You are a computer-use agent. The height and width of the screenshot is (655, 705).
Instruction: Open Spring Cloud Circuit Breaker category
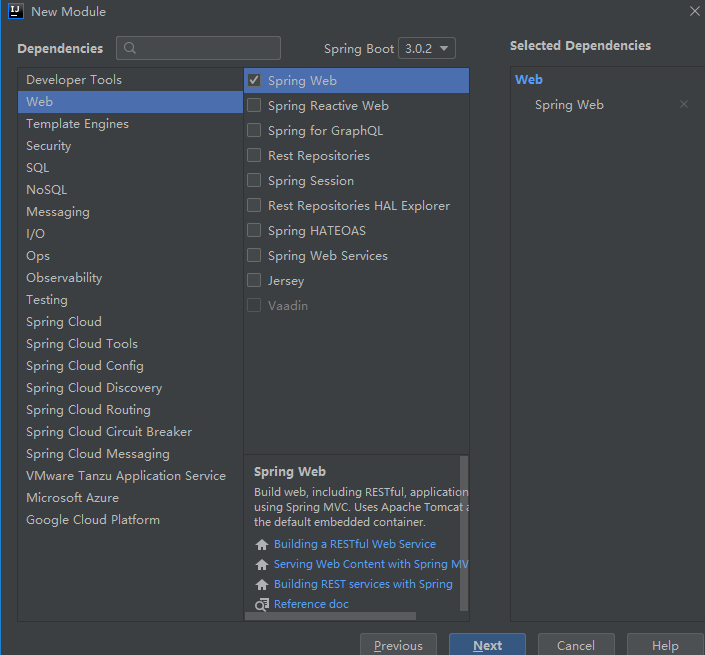(x=130, y=432)
